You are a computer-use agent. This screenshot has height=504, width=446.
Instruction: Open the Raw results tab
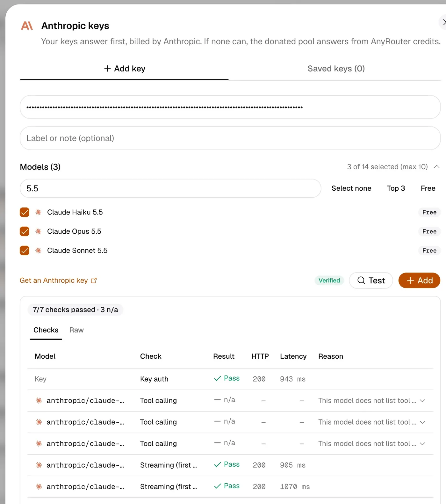[x=76, y=330]
